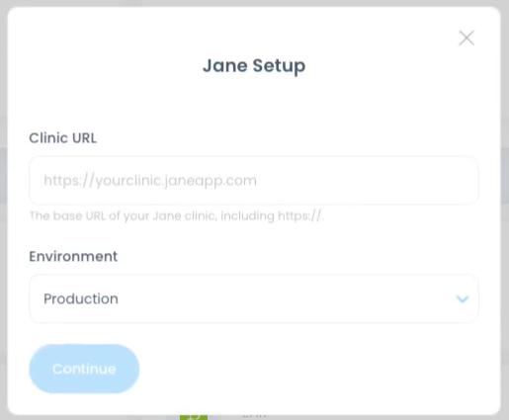Click the base URL helper text
The width and height of the screenshot is (509, 420).
pos(177,215)
